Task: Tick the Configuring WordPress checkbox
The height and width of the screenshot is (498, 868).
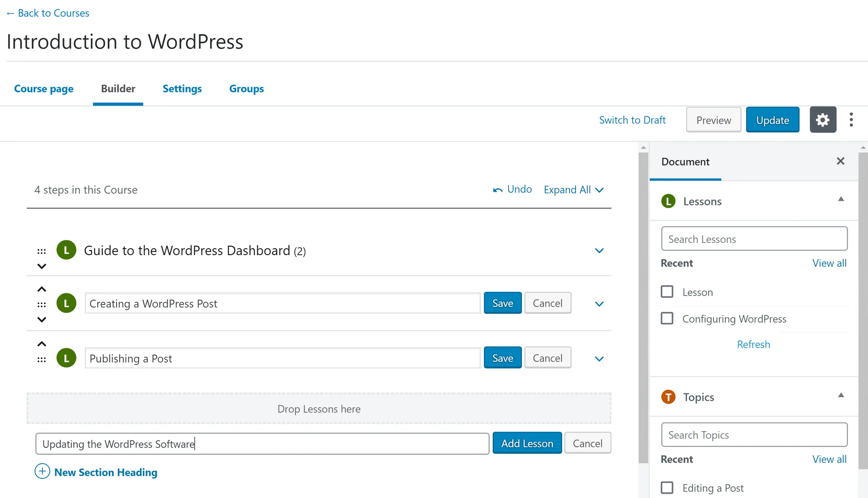Action: 667,318
